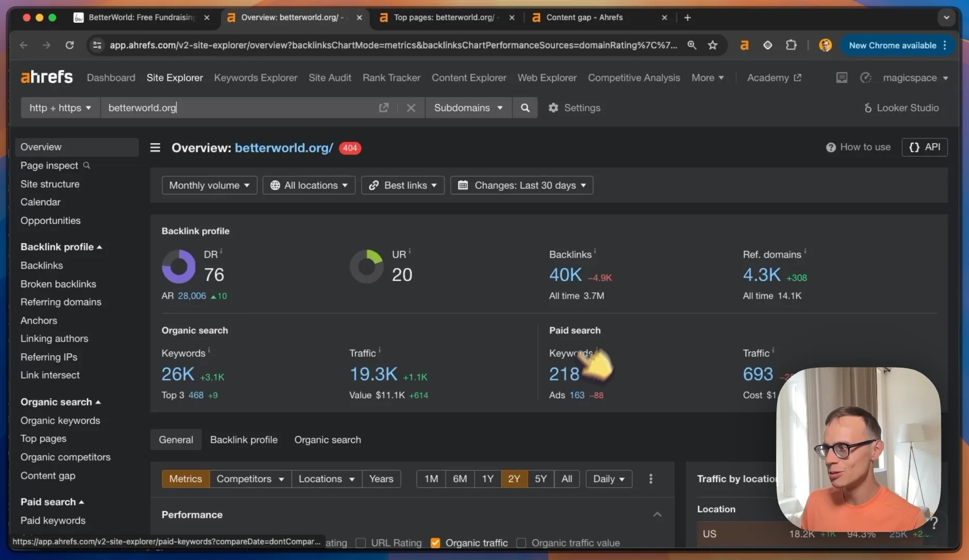Open the Best links dropdown

[x=403, y=185]
